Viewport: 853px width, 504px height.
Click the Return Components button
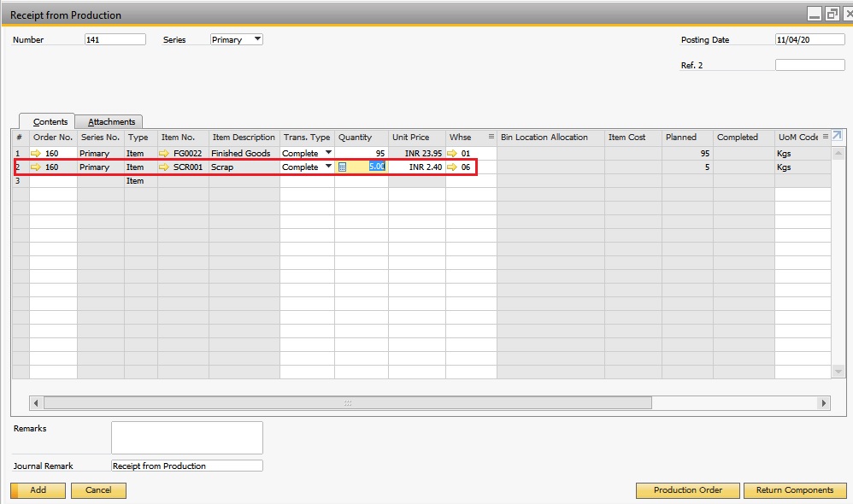tap(794, 490)
